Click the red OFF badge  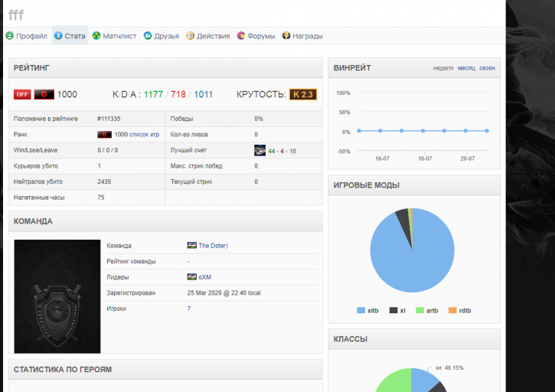(22, 94)
